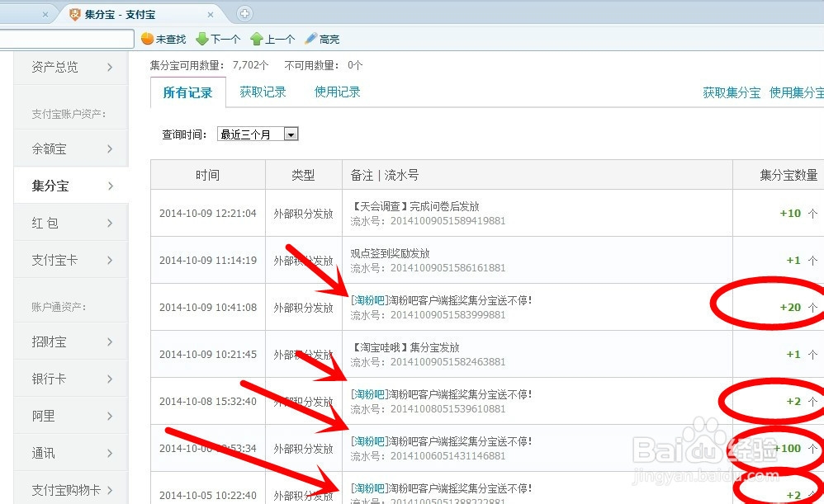Click the 观点签到奖励发放 remark
824x504 pixels.
coord(390,253)
